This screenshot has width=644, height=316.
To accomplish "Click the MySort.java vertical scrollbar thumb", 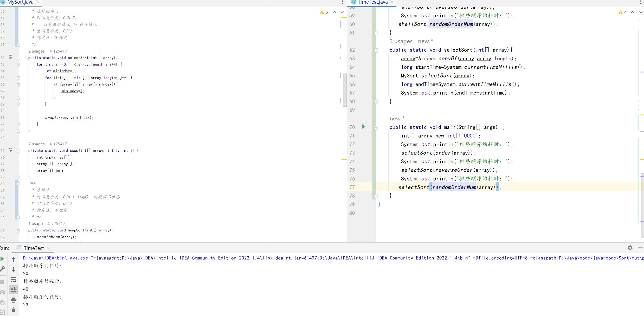I will coord(345,90).
